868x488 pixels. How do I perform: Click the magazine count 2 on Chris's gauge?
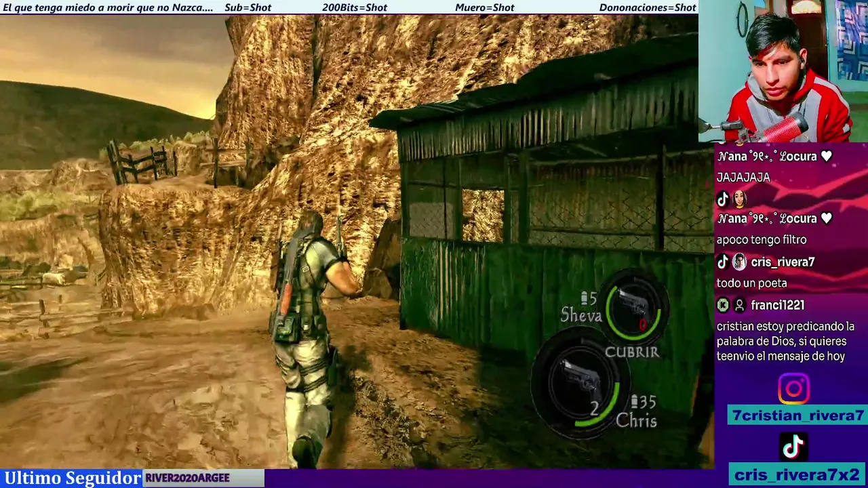click(594, 409)
